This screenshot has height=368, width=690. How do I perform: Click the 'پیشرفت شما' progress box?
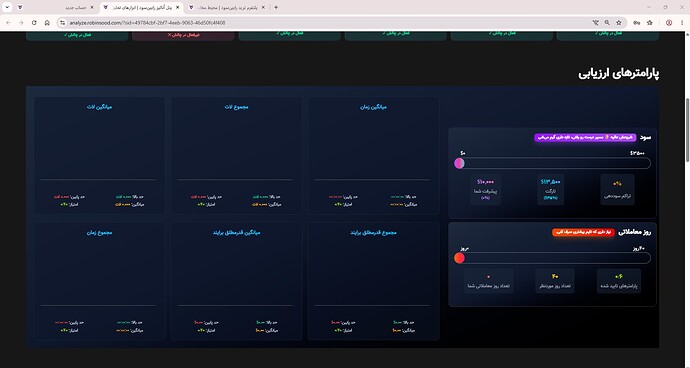(x=485, y=189)
